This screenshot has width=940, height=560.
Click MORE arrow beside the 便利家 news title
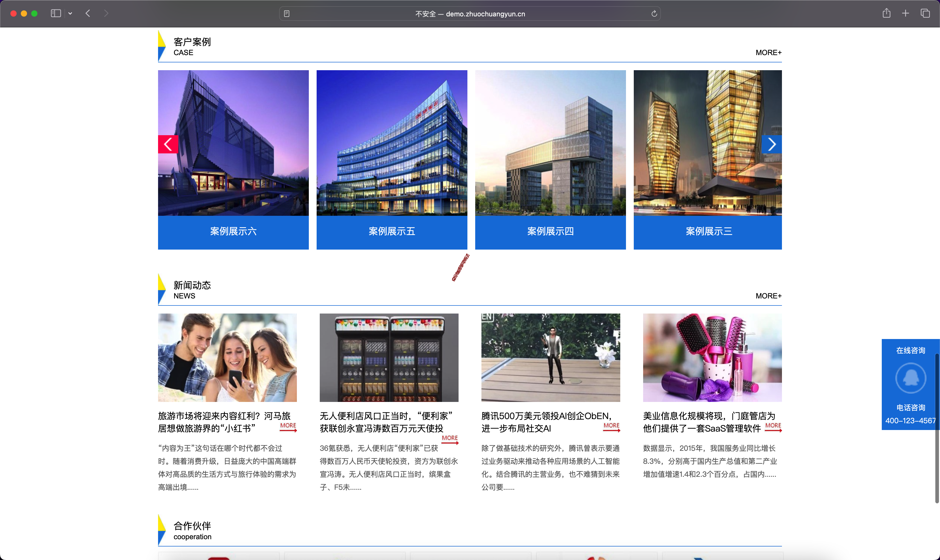450,439
